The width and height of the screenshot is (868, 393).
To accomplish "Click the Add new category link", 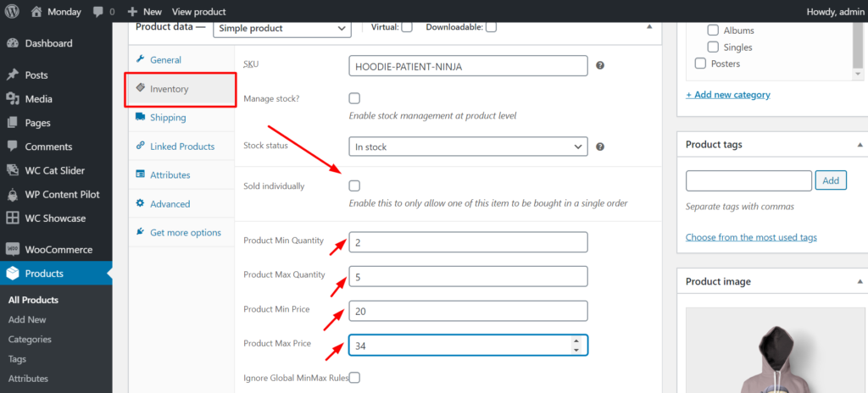I will (x=728, y=95).
